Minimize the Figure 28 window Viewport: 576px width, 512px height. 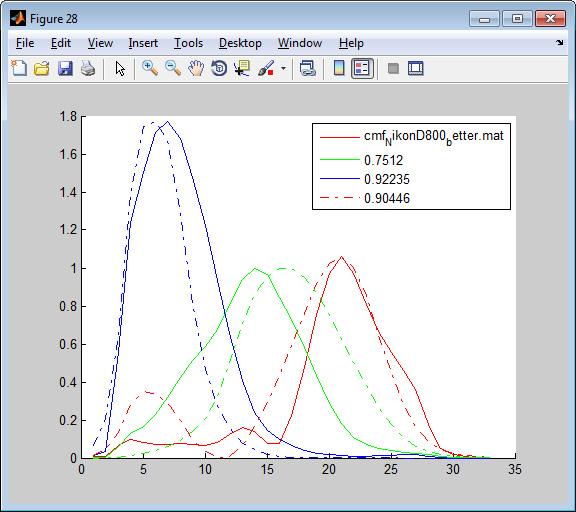point(484,18)
